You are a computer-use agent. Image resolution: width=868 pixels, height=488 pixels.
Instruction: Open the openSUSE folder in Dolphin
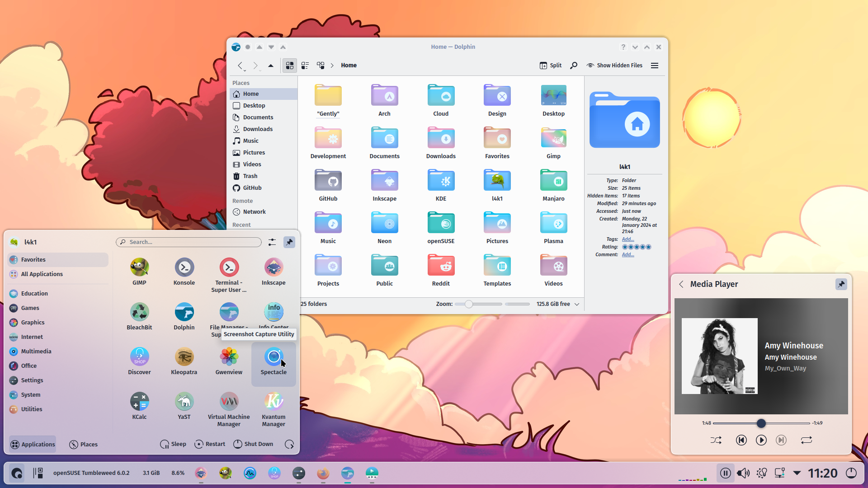pos(441,228)
